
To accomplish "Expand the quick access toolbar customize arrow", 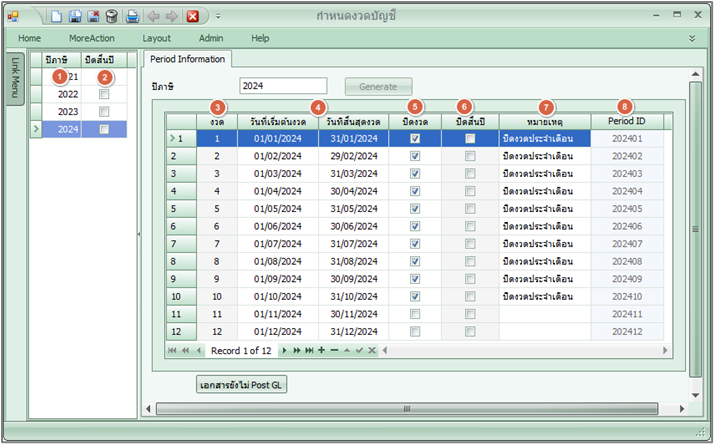I will (x=218, y=16).
